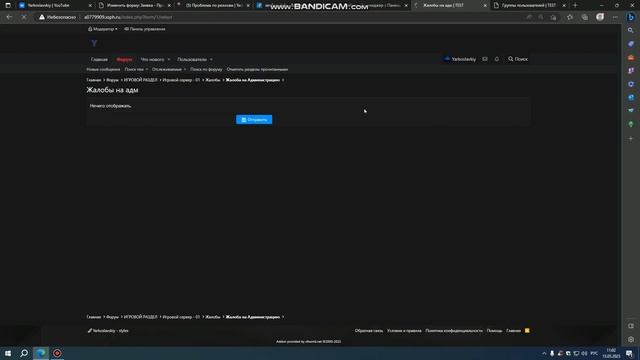Open 'Обратная связь' footer link
This screenshot has width=640, height=360.
pyautogui.click(x=369, y=331)
